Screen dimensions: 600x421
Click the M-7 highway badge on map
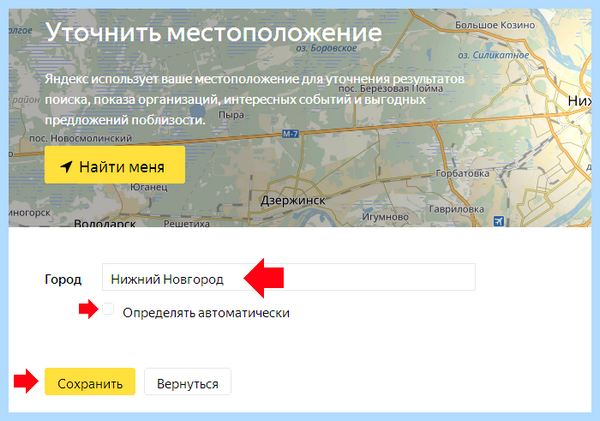click(290, 134)
